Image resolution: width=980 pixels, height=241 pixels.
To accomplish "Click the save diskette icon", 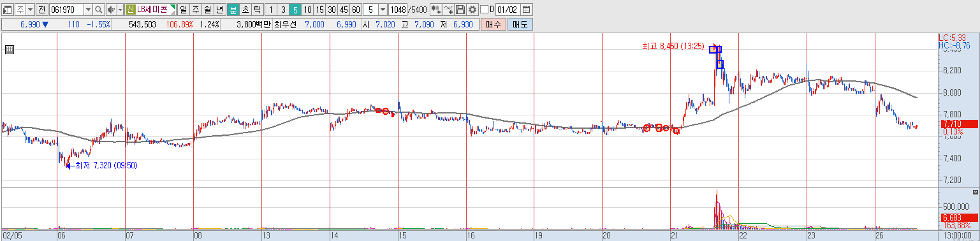I will (460, 10).
